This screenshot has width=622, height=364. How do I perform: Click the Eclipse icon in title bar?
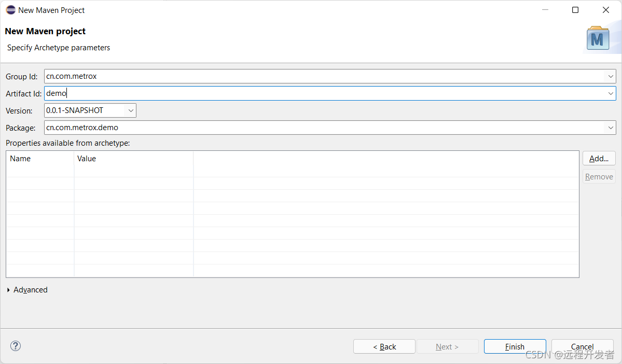point(11,10)
